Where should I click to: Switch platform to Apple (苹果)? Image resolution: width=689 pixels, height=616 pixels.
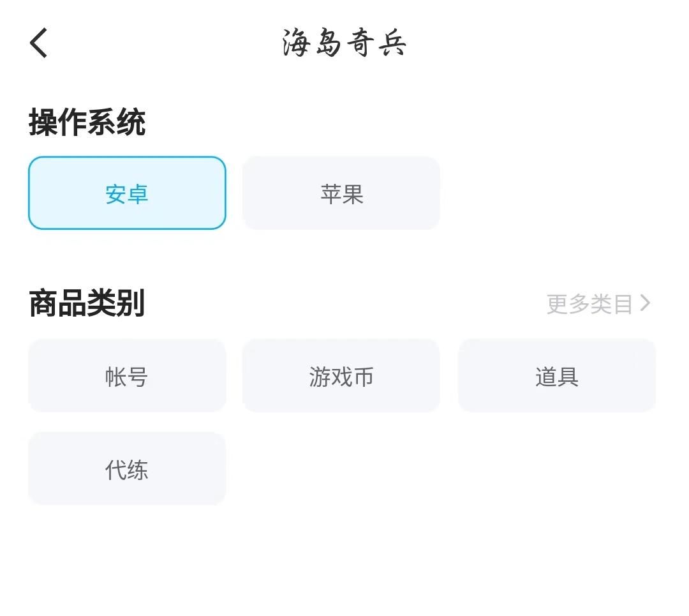coord(341,193)
